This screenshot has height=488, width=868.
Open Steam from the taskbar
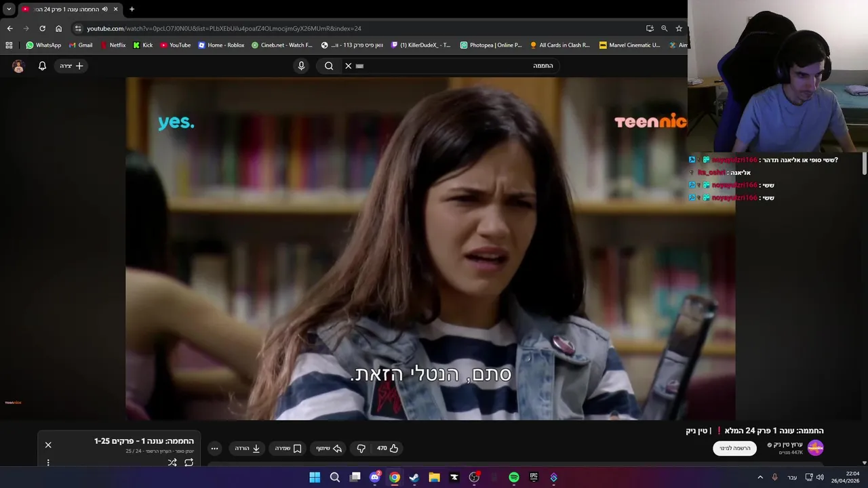click(414, 477)
